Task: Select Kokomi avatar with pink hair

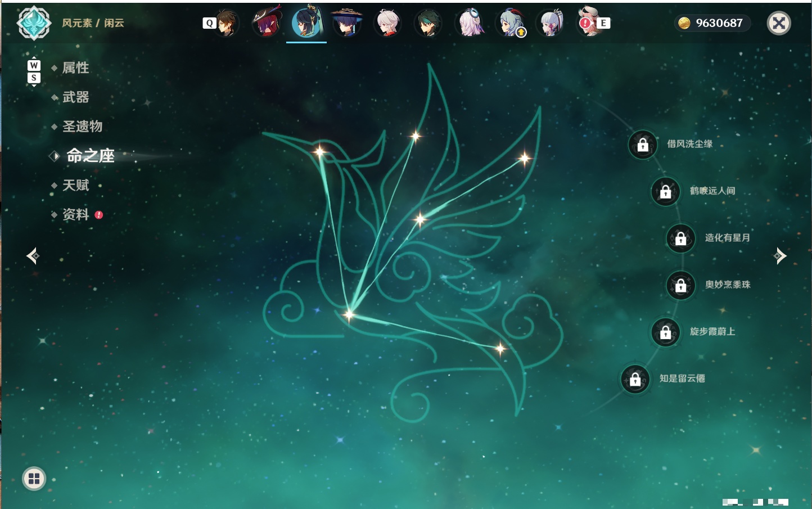Action: [x=470, y=23]
